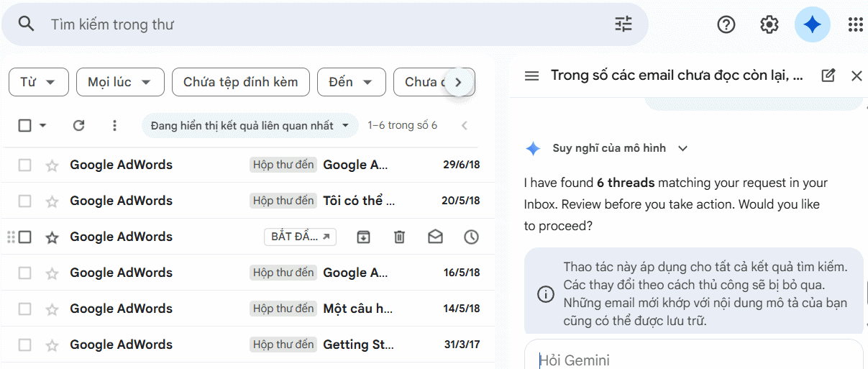Start a new Gemini chat
Viewport: 868px width, 369px height.
click(x=828, y=76)
